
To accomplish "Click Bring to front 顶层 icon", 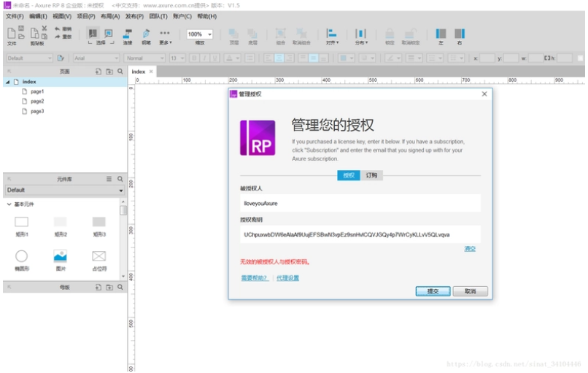I will click(x=234, y=34).
